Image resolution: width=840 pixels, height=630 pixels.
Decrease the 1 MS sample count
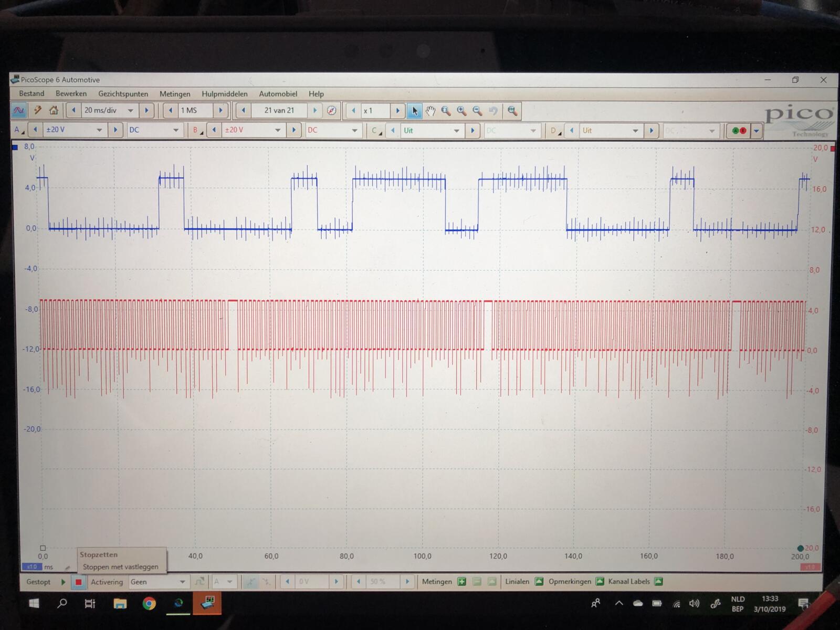pyautogui.click(x=171, y=110)
